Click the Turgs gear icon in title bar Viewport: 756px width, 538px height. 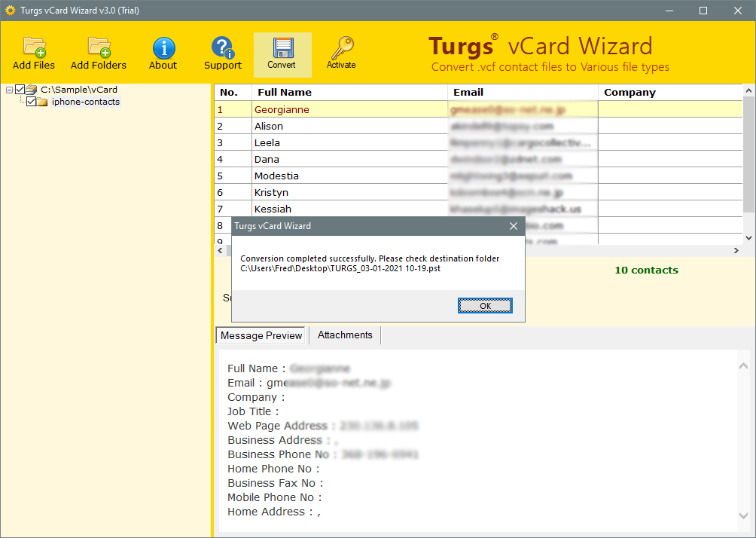pyautogui.click(x=10, y=10)
